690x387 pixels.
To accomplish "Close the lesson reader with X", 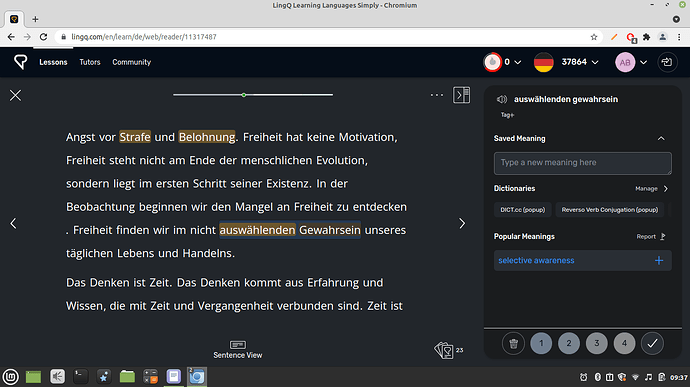I will [x=15, y=96].
